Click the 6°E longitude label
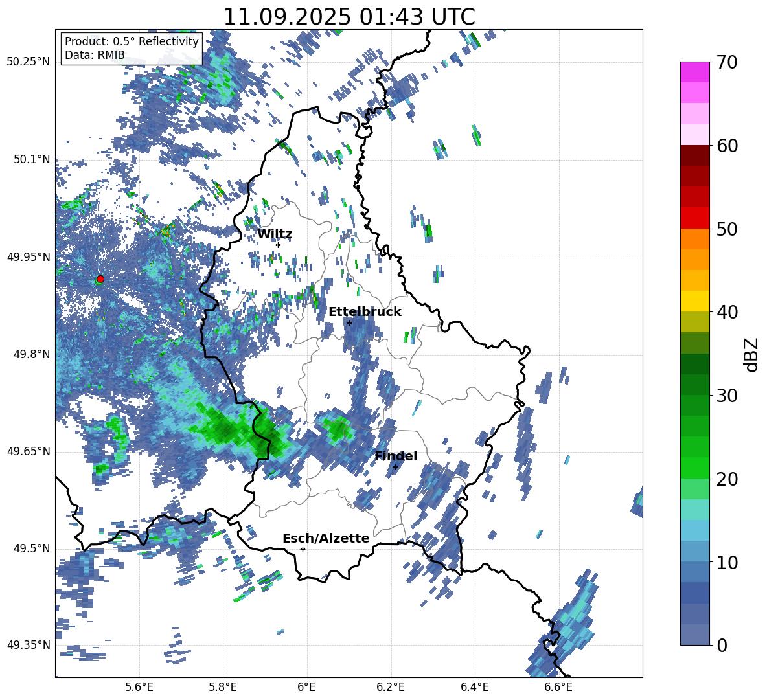Viewport: 767px width, 700px height. (x=306, y=687)
